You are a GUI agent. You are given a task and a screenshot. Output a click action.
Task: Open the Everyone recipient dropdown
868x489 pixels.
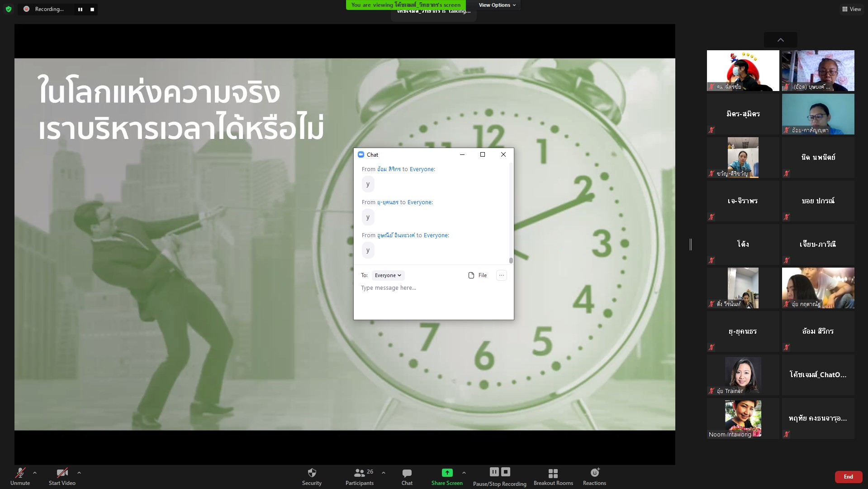(388, 275)
